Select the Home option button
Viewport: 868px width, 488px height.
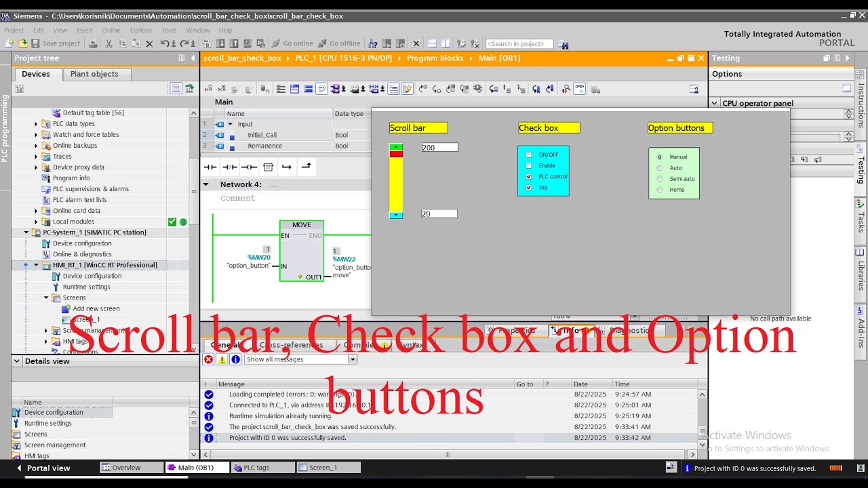660,189
